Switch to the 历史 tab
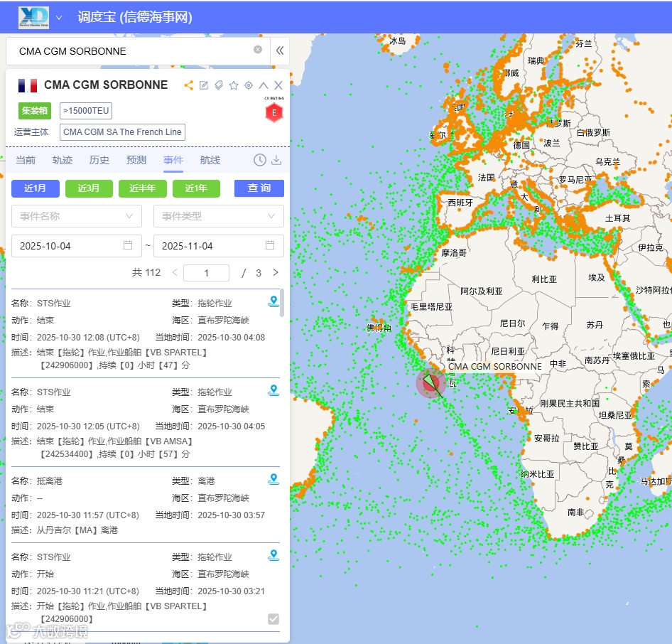 [x=99, y=160]
